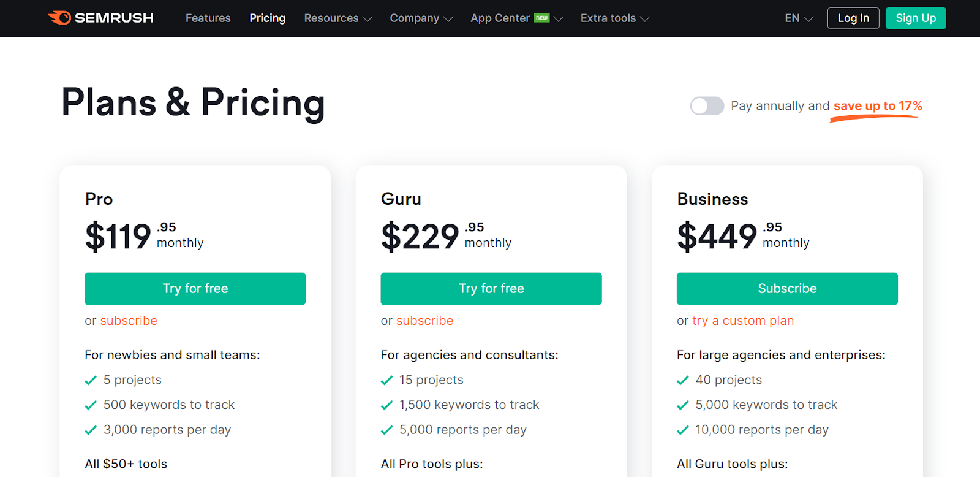Click 'subscribe' link under Guru plan
This screenshot has width=980, height=477.
[x=424, y=321]
